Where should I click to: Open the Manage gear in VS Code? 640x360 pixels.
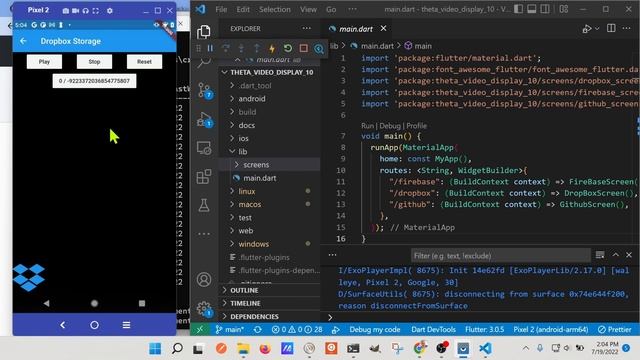coord(204,309)
